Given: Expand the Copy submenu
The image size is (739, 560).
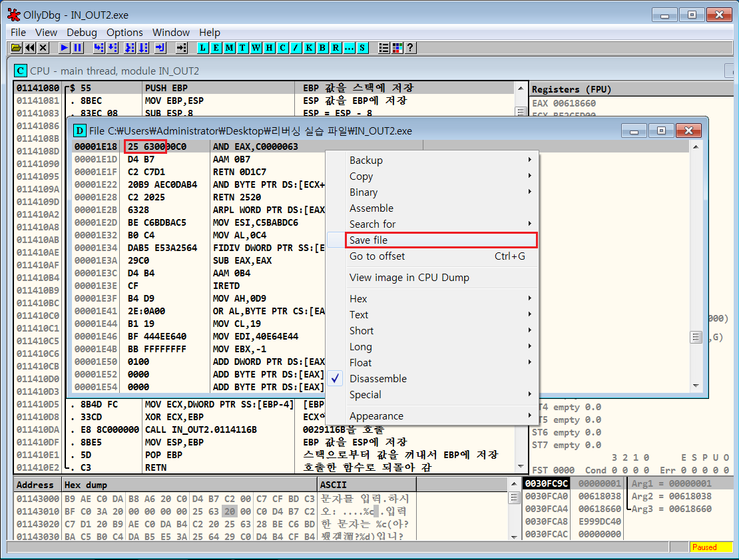Looking at the screenshot, I should (432, 176).
